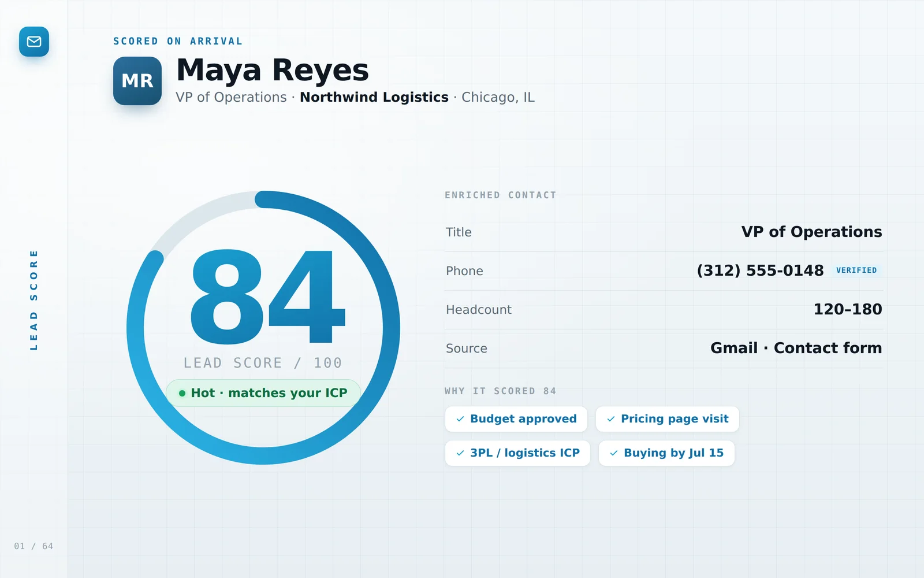Click the WHY IT SCORED 84 heading
The image size is (924, 578).
tap(501, 391)
